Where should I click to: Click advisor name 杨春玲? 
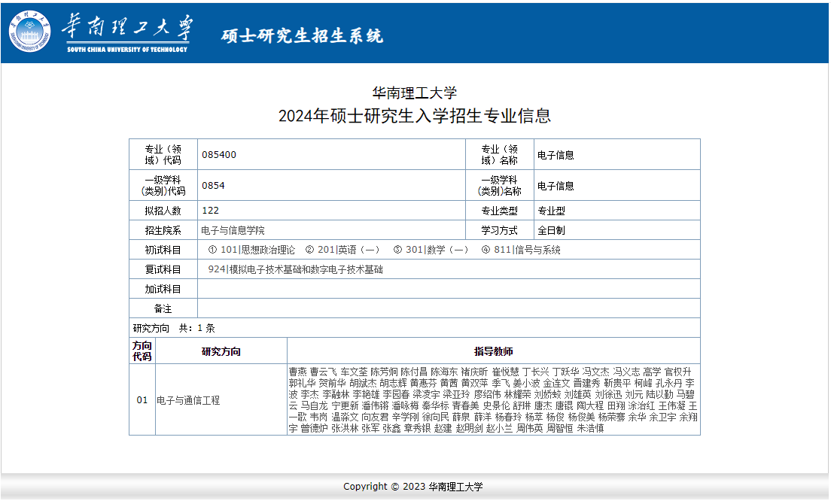(508, 417)
